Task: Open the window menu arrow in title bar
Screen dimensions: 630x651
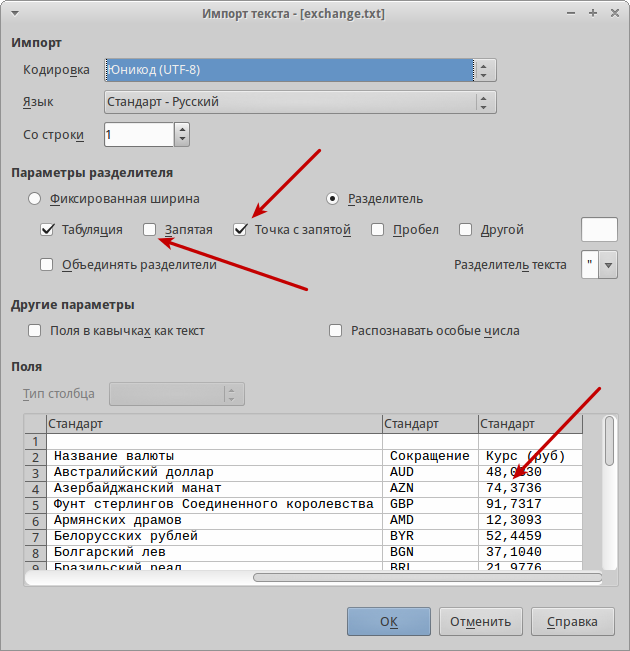Action: click(15, 13)
